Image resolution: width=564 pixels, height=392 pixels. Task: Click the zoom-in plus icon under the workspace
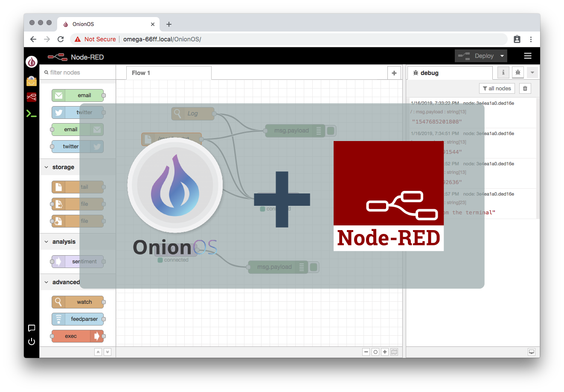coord(385,352)
